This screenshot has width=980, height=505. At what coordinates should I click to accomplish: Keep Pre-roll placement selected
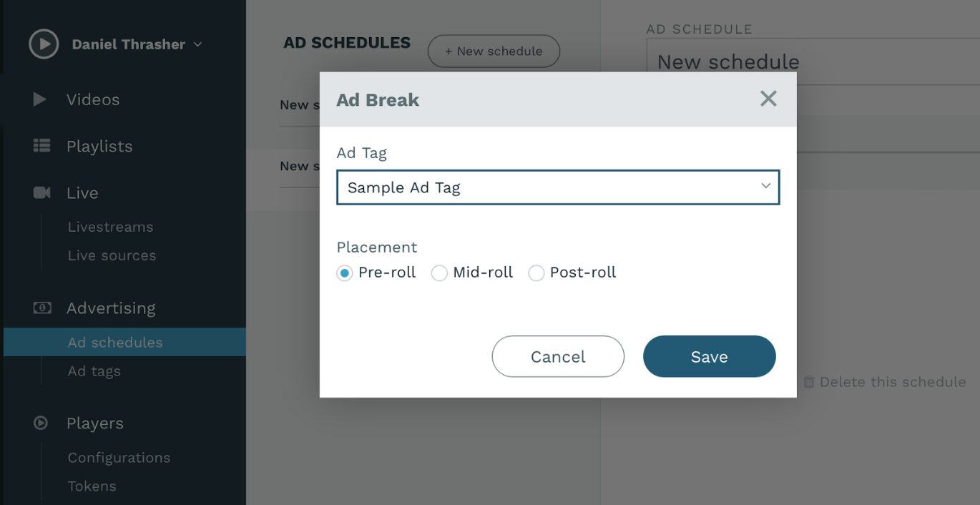(345, 273)
